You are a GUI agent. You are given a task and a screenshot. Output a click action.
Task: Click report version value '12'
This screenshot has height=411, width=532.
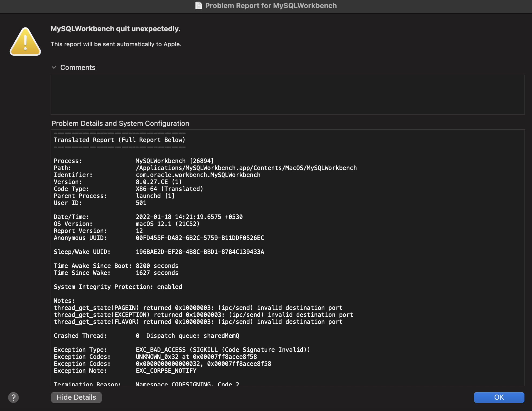pyautogui.click(x=139, y=231)
